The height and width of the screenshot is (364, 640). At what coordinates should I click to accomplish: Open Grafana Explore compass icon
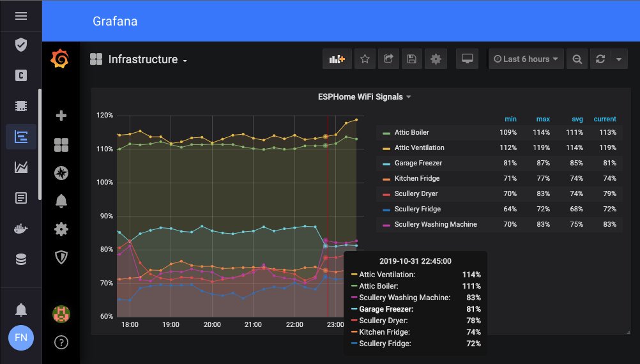(61, 173)
